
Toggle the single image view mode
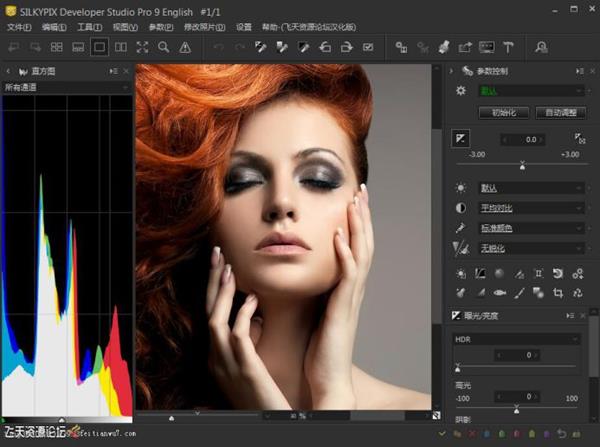pyautogui.click(x=99, y=47)
